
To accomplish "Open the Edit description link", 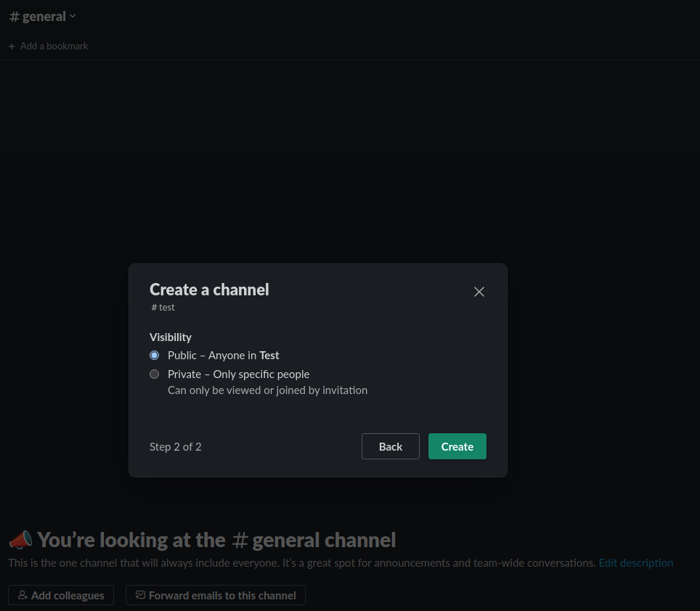I will coord(635,563).
